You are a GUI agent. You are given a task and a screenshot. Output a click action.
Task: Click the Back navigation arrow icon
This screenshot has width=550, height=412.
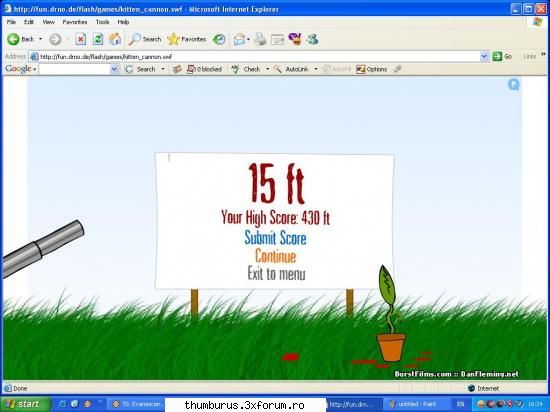[x=13, y=39]
